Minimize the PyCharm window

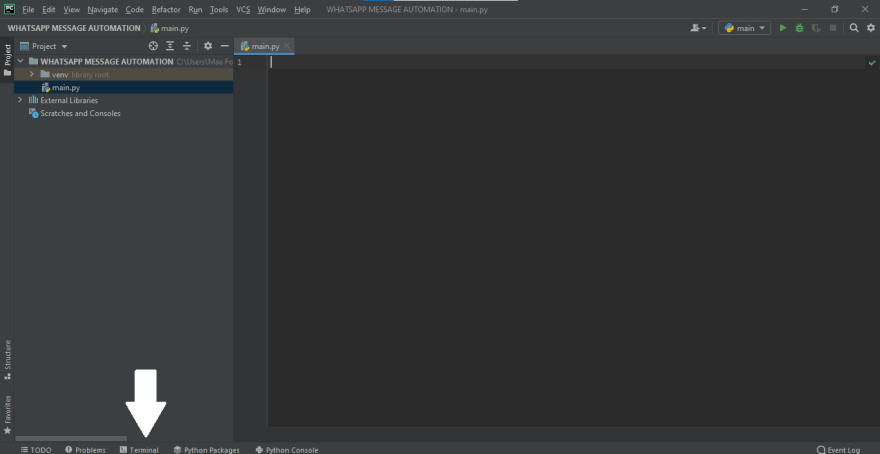pos(805,10)
